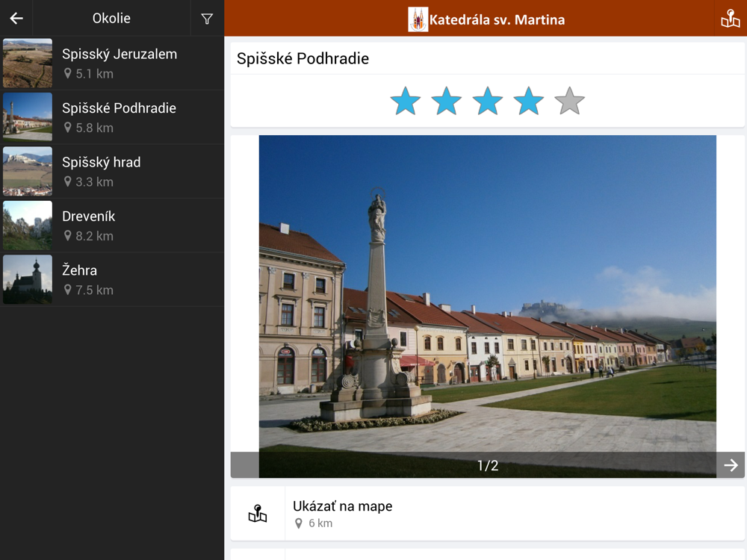Open the filter funnel icon
Image resolution: width=747 pixels, height=560 pixels.
click(x=207, y=19)
